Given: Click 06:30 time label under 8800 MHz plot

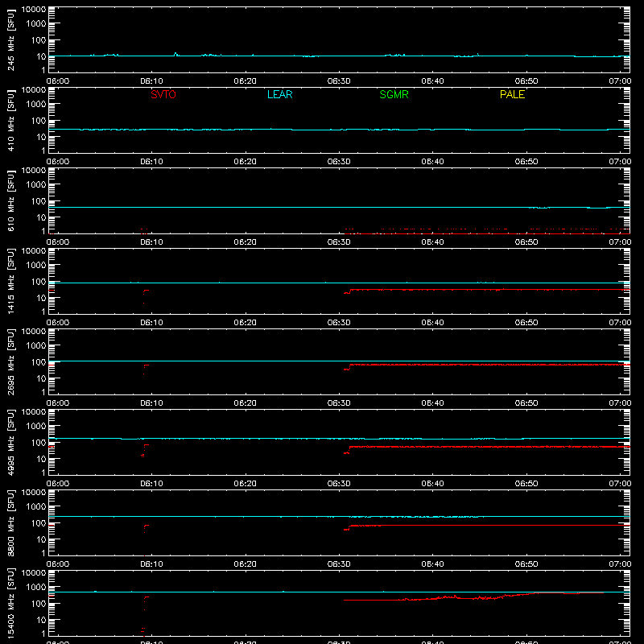Looking at the screenshot, I should click(339, 564).
